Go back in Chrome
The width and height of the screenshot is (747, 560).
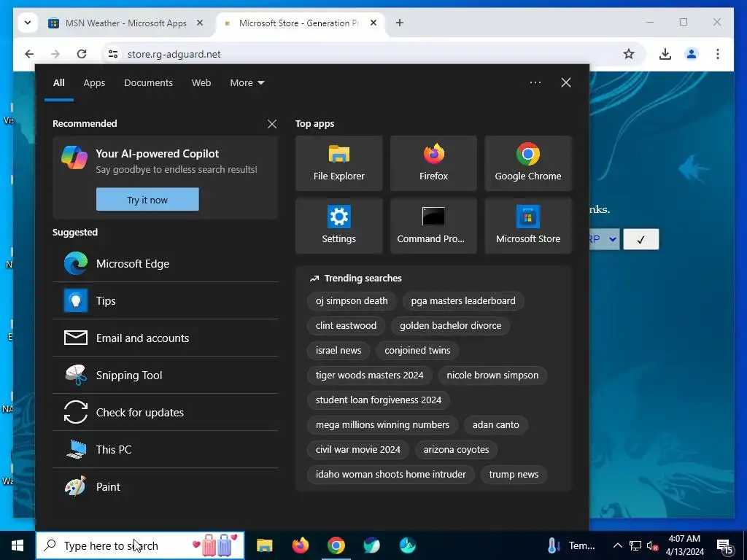(x=29, y=54)
